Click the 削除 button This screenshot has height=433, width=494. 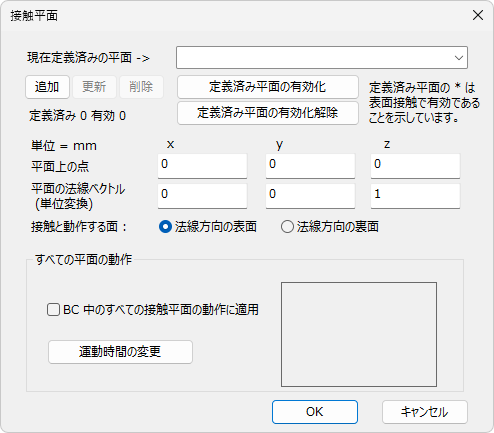[141, 87]
